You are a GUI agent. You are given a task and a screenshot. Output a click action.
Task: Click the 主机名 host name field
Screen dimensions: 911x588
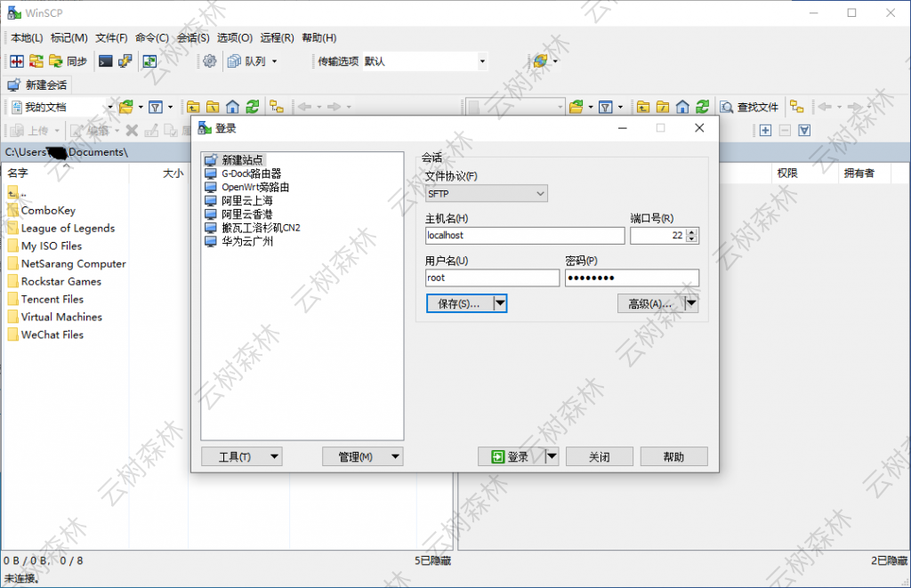[525, 236]
